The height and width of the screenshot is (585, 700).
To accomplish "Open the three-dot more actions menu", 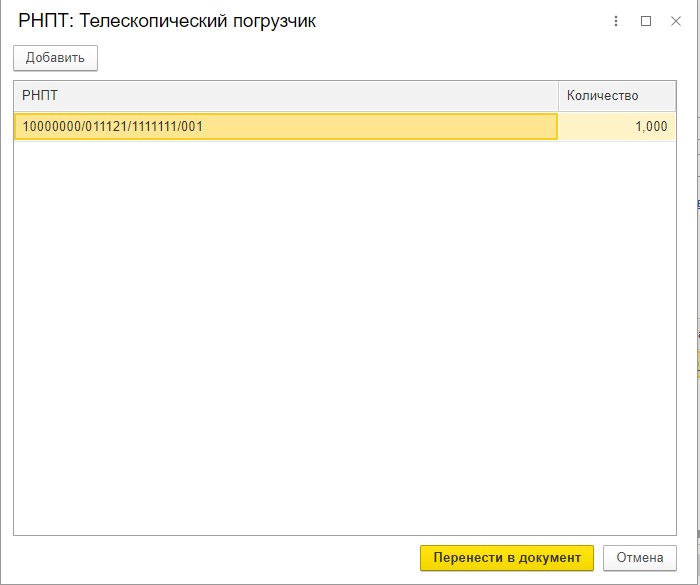I will (x=616, y=21).
